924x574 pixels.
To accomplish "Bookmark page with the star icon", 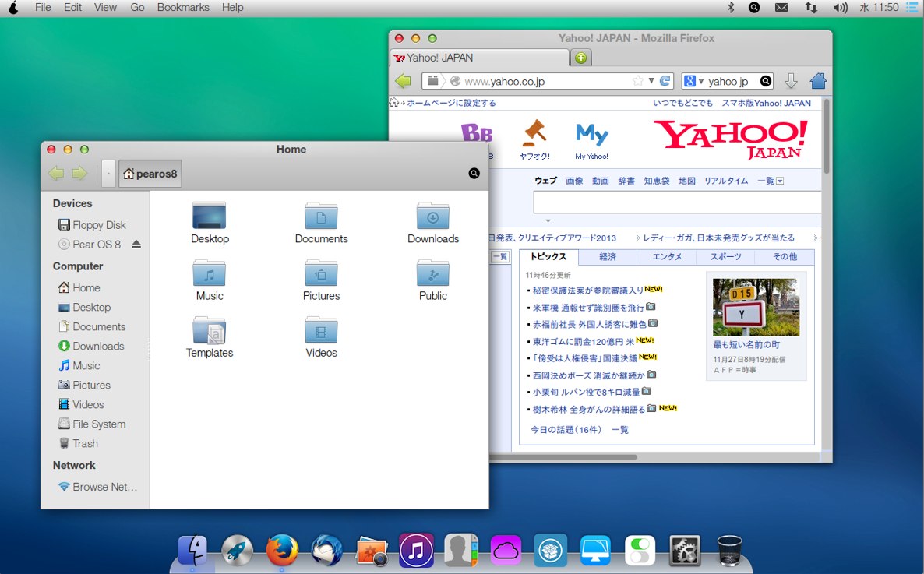I will pos(637,81).
